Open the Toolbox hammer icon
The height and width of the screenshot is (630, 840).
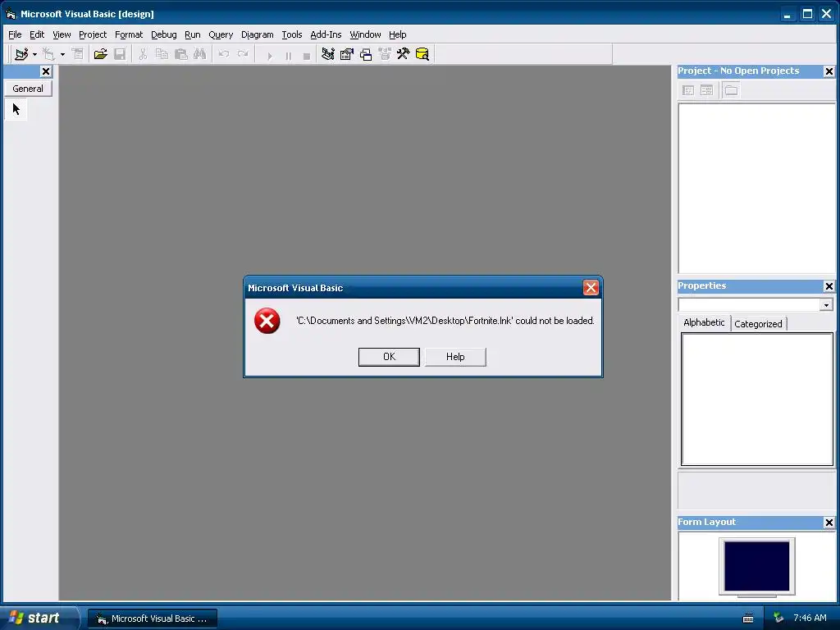pyautogui.click(x=404, y=54)
